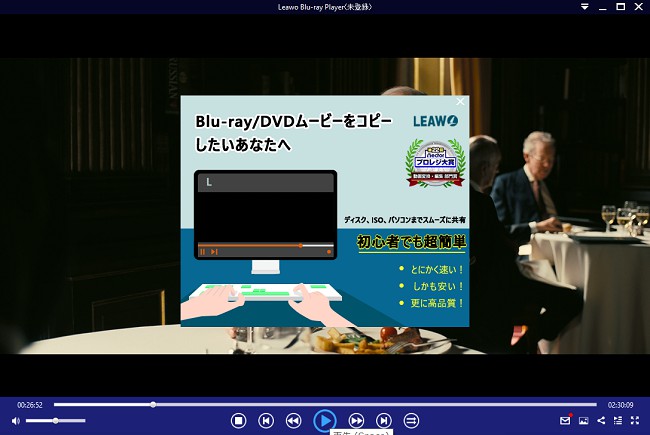Click the elapsed time 00:26:52
This screenshot has width=650, height=435.
click(x=30, y=405)
